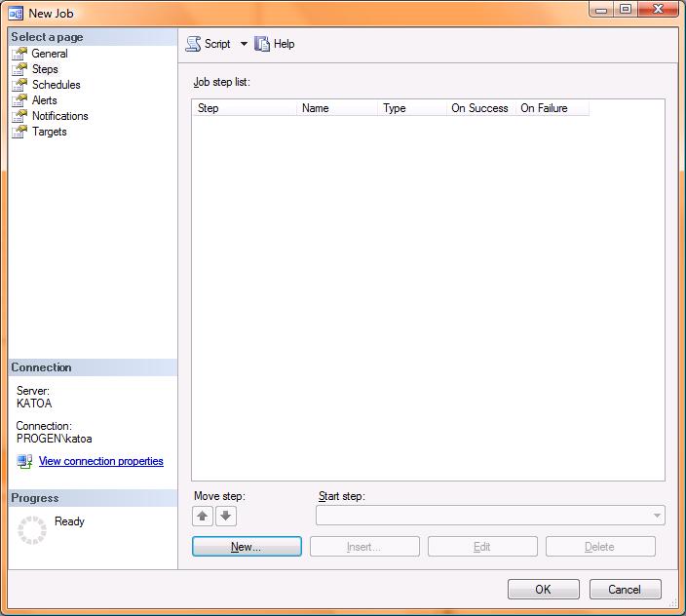Image resolution: width=686 pixels, height=616 pixels.
Task: Minimize the New Job window
Action: click(601, 10)
